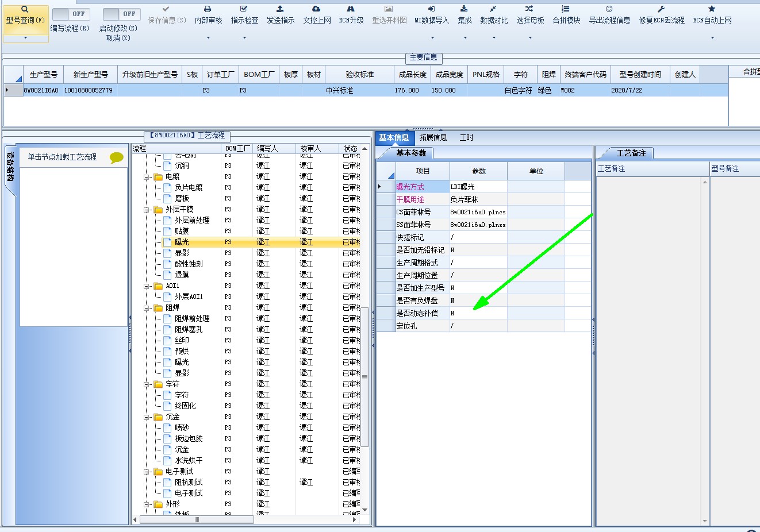
Task: Click the 数据对比 compare icon
Action: [x=493, y=9]
